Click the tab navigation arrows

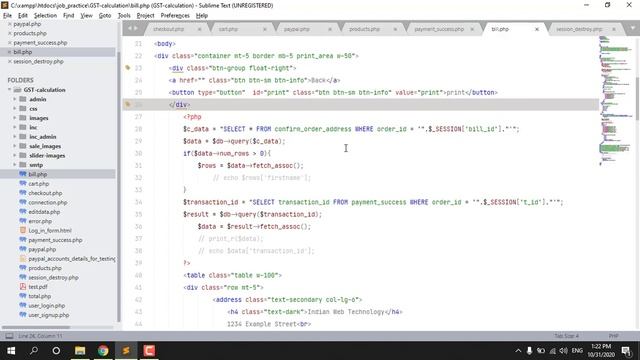[133, 28]
